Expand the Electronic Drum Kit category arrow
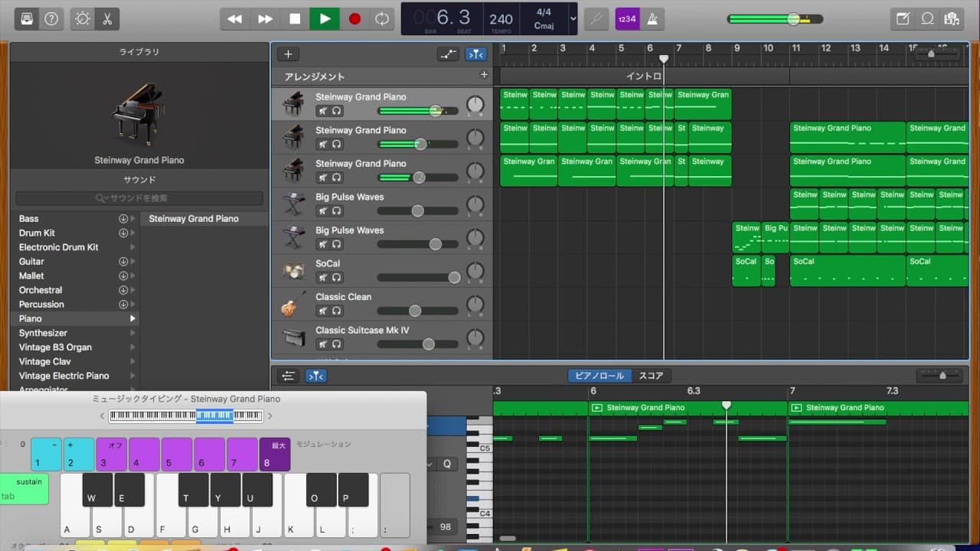The width and height of the screenshot is (980, 551). 132,247
